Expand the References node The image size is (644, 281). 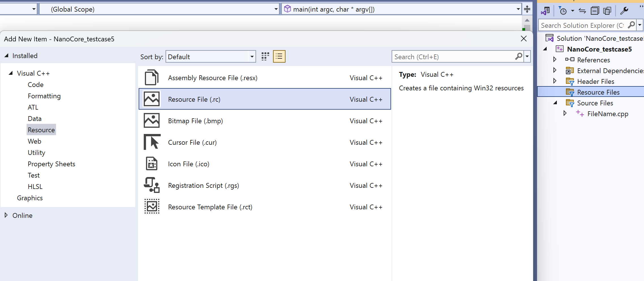[x=555, y=59]
